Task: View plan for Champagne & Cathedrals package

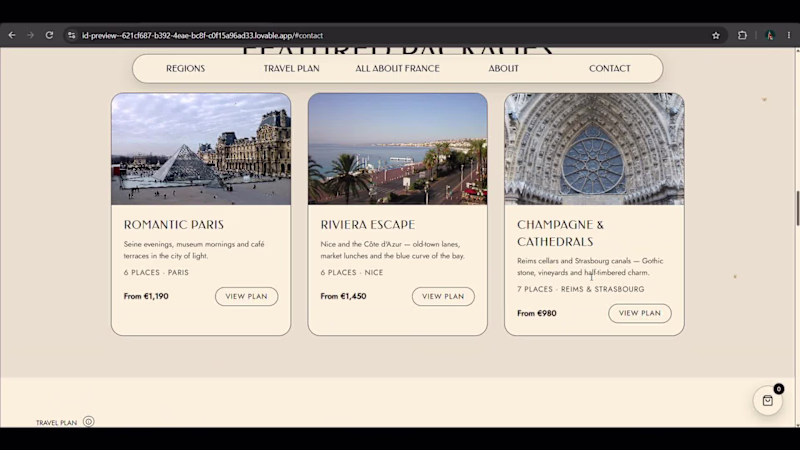Action: point(640,313)
